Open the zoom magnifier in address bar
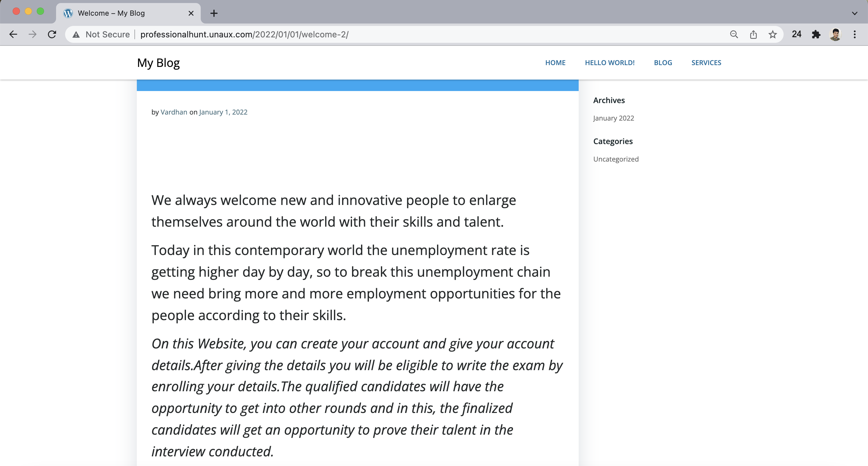The height and width of the screenshot is (466, 868). click(734, 34)
